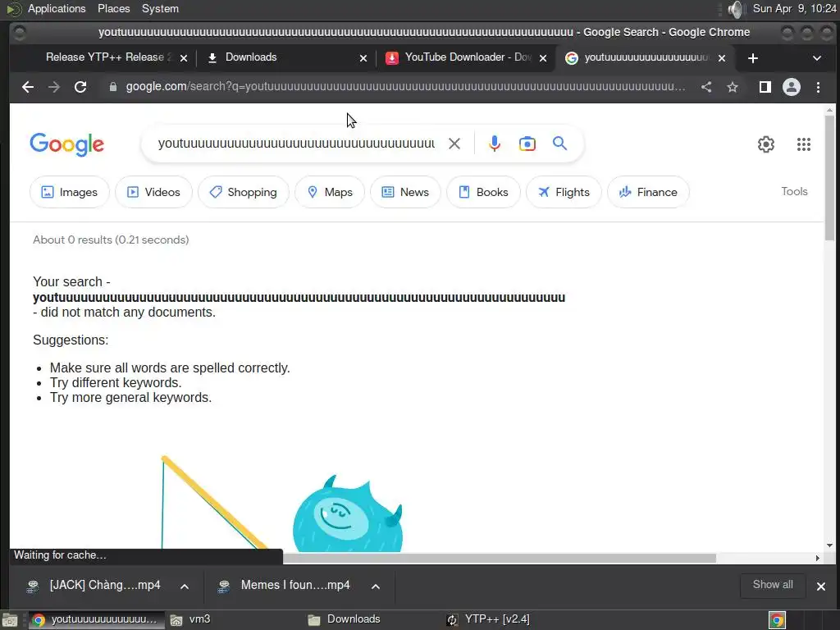The image size is (840, 630).
Task: Filter results by Maps
Action: point(330,192)
